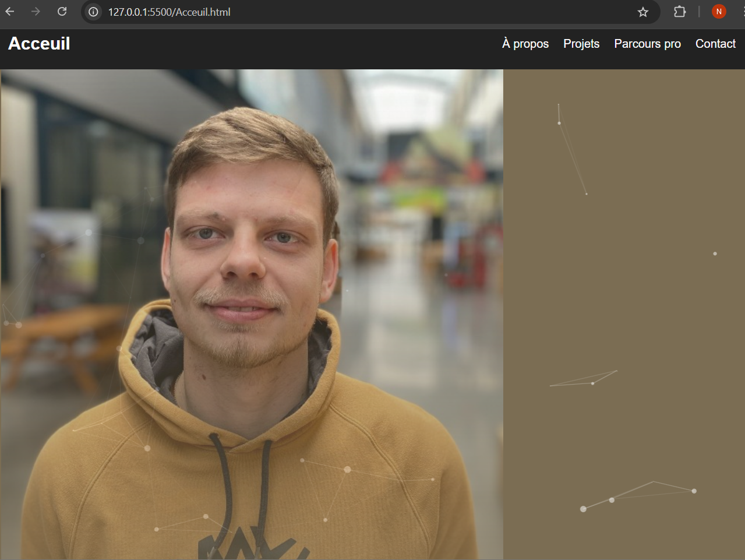Click the isolated particle dot on brown panel
This screenshot has width=745, height=560.
click(x=715, y=253)
